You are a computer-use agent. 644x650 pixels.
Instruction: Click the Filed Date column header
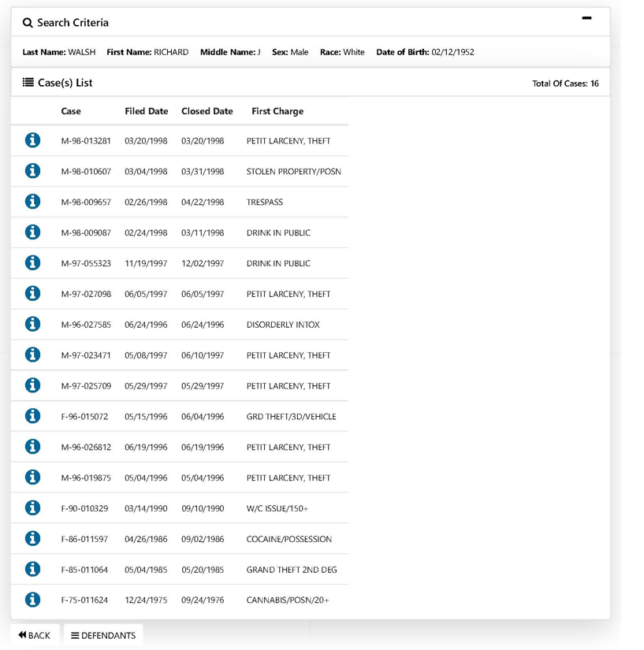click(146, 111)
